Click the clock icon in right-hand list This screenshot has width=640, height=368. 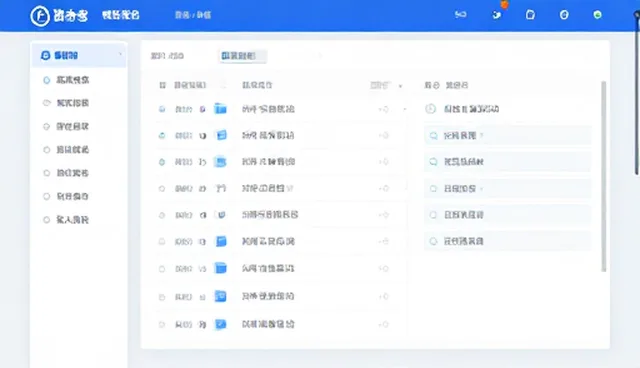(431, 109)
